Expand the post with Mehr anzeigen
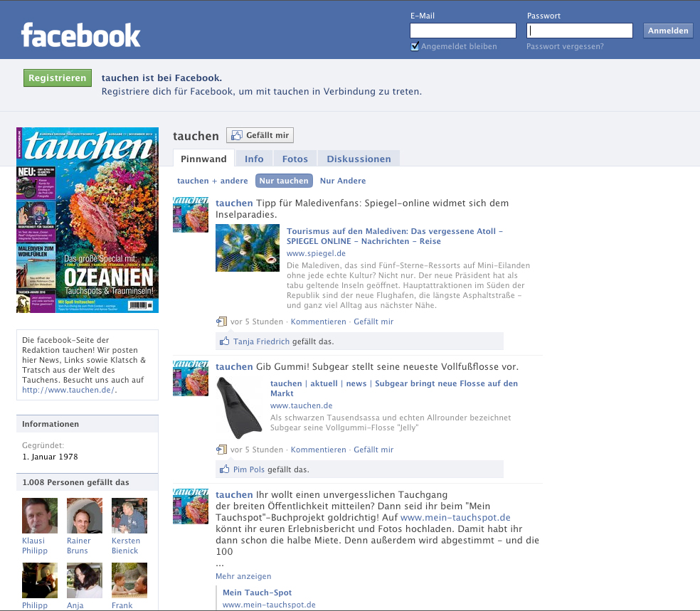Image resolution: width=700 pixels, height=611 pixels. [243, 576]
